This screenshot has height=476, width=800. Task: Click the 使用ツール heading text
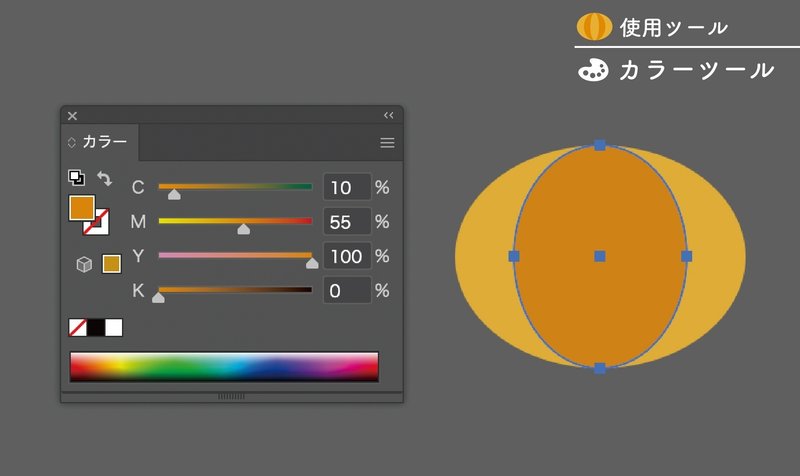tap(673, 28)
